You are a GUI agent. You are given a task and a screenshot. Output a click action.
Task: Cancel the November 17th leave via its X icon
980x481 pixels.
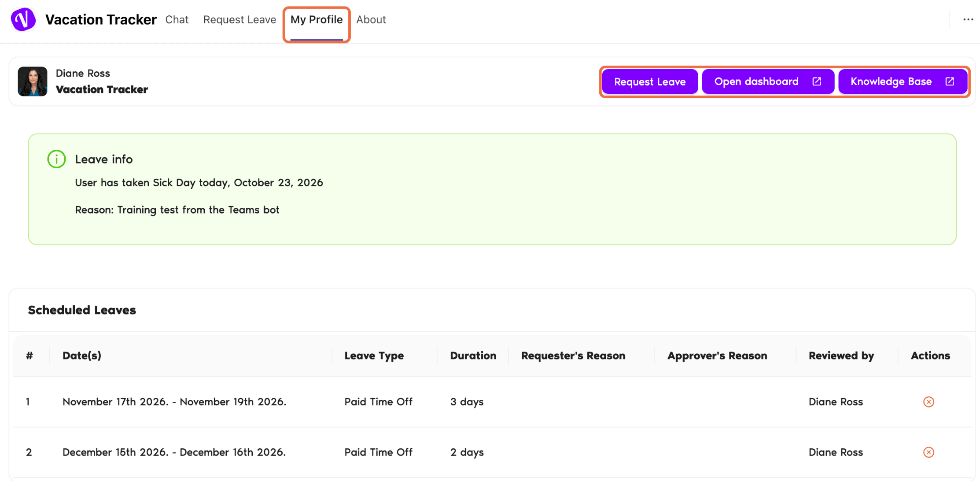928,402
